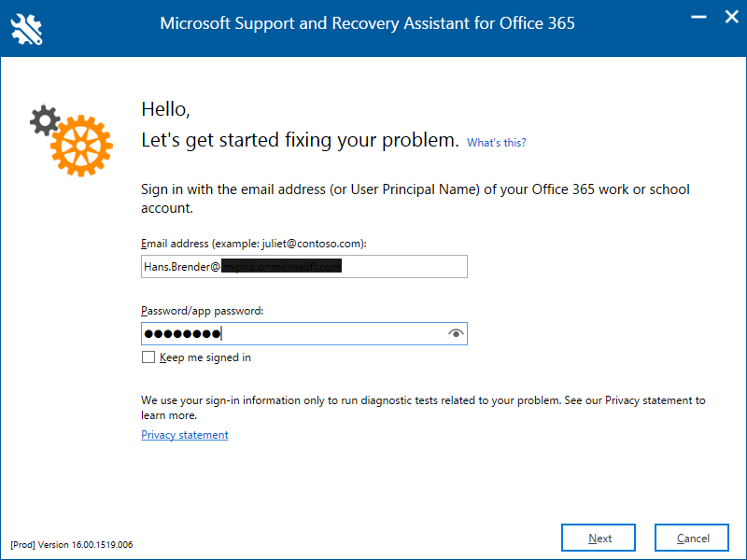Open the "What's this?" help link

click(496, 143)
